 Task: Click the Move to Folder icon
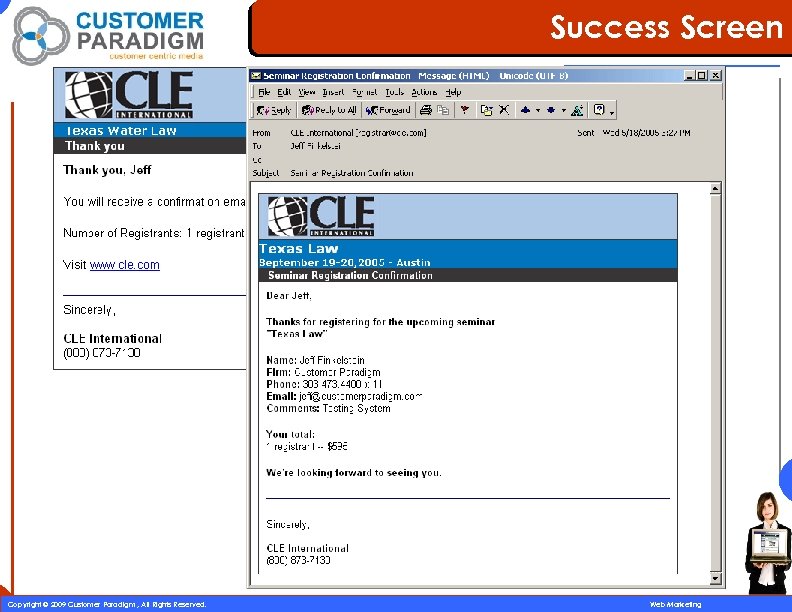click(486, 110)
